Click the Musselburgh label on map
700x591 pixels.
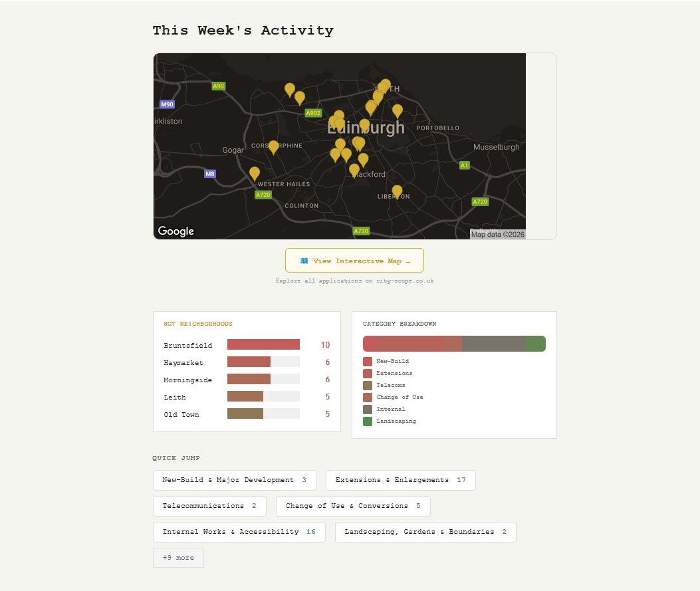coord(497,147)
